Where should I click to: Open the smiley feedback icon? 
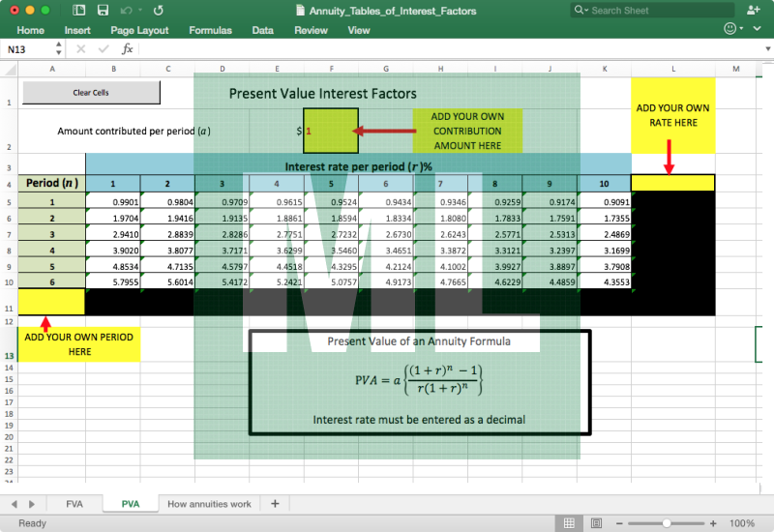[x=729, y=30]
